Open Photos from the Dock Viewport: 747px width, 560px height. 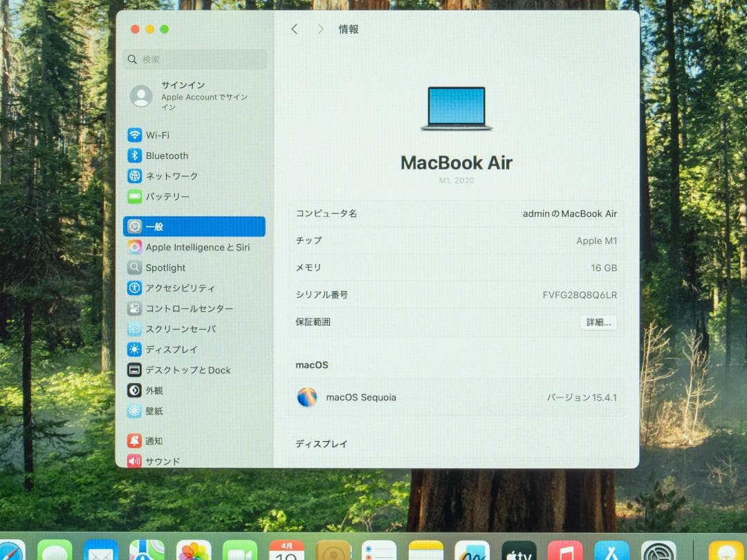(x=194, y=550)
